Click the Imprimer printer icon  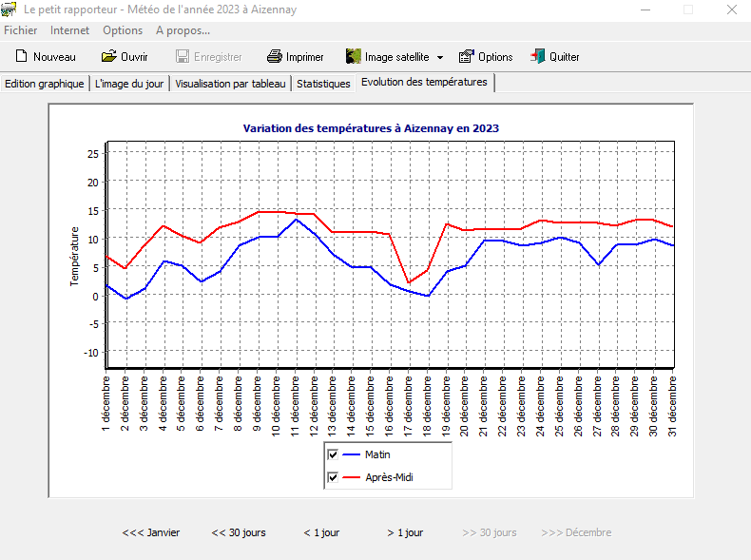click(x=275, y=57)
